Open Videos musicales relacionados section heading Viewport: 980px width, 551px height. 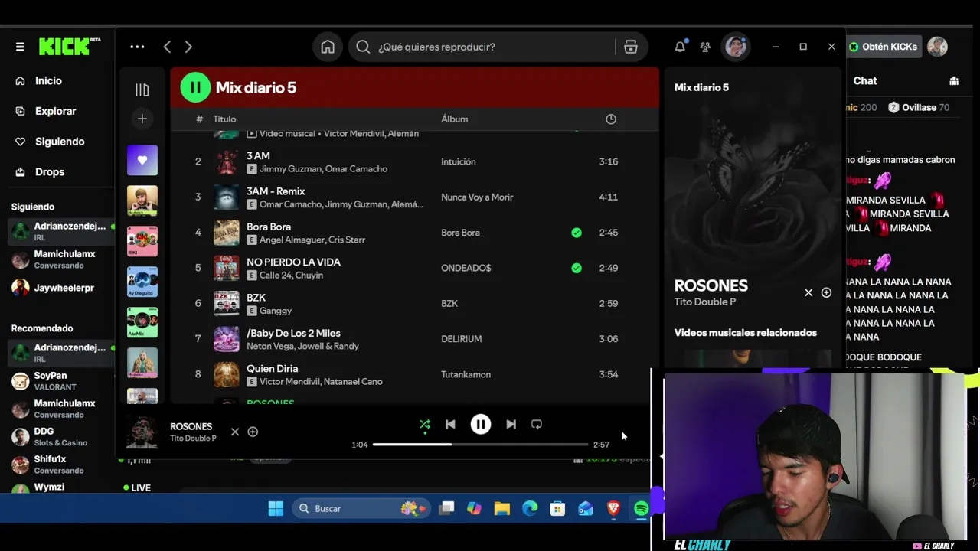(x=746, y=333)
